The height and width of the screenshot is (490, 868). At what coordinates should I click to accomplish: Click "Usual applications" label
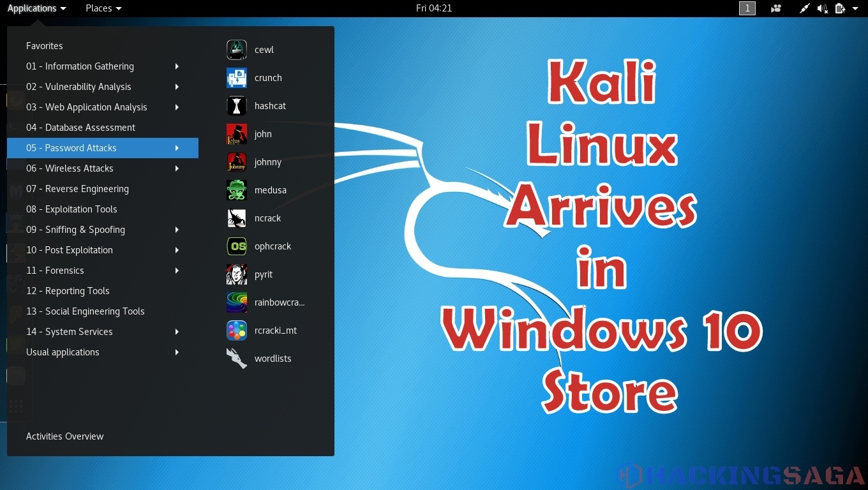pos(63,352)
